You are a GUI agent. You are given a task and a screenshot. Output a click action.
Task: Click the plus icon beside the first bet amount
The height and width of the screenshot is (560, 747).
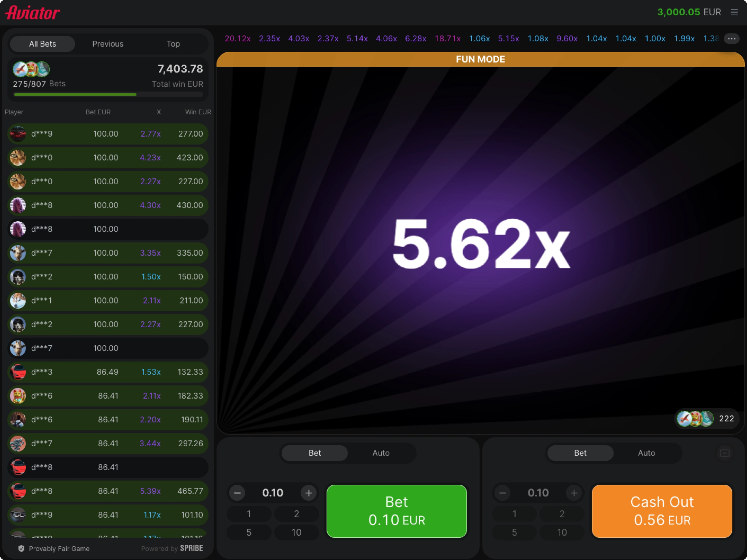pyautogui.click(x=309, y=493)
